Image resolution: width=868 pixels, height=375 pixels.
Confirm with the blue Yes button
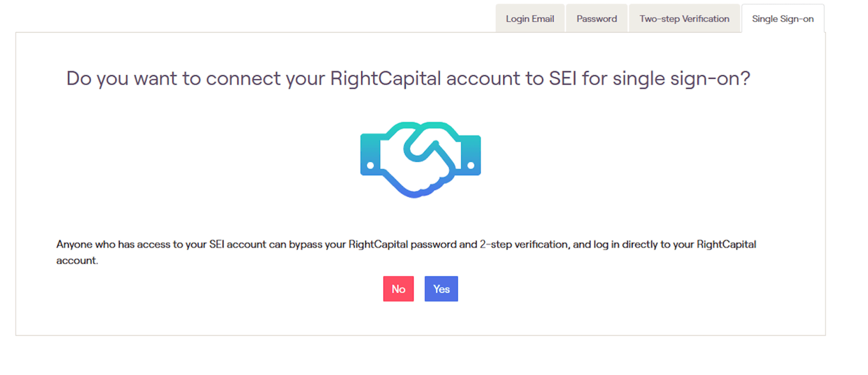point(441,289)
